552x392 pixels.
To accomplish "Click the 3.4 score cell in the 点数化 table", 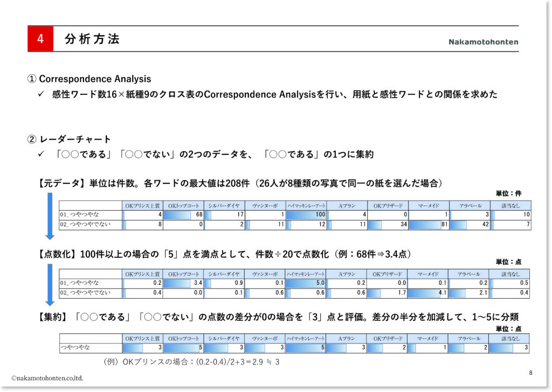I will (184, 283).
